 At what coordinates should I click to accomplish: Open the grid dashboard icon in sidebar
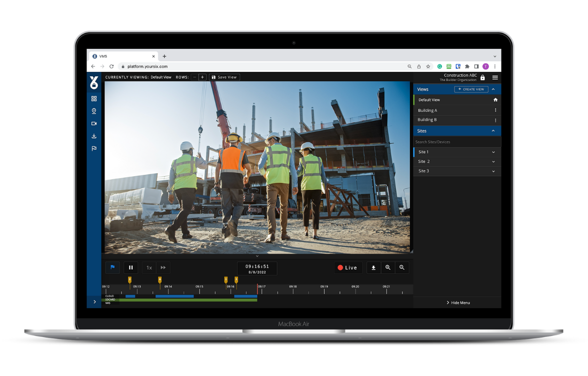pyautogui.click(x=94, y=99)
